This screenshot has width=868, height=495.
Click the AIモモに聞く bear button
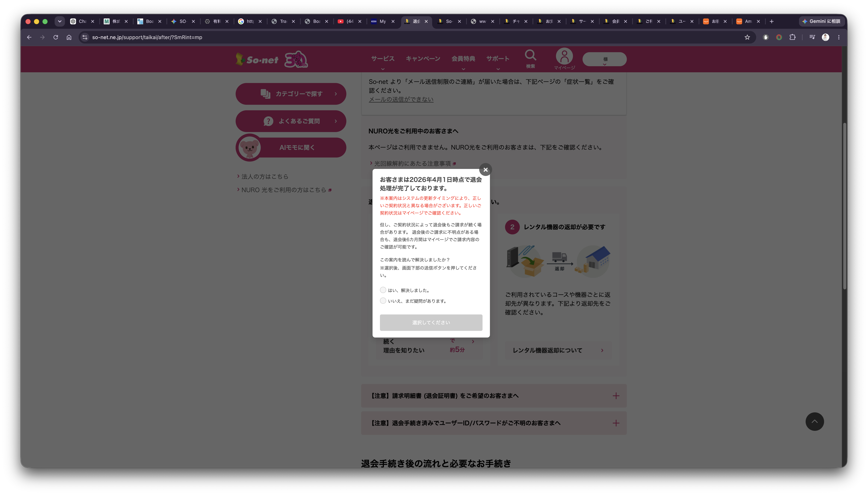[x=291, y=148]
